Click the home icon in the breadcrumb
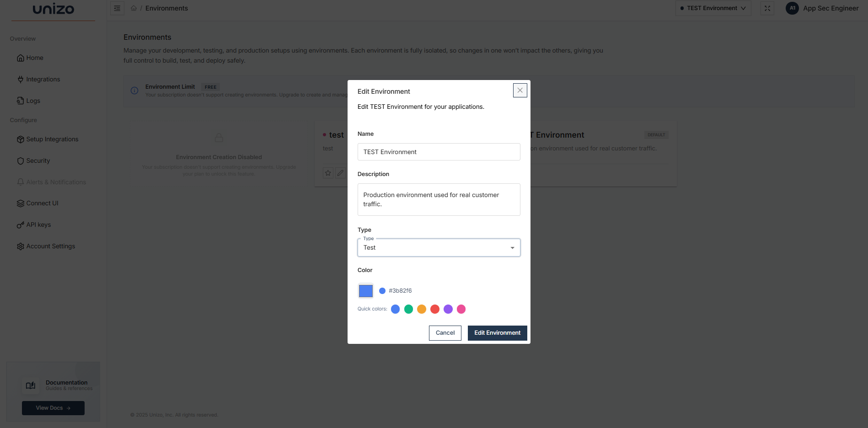The height and width of the screenshot is (428, 868). tap(134, 8)
